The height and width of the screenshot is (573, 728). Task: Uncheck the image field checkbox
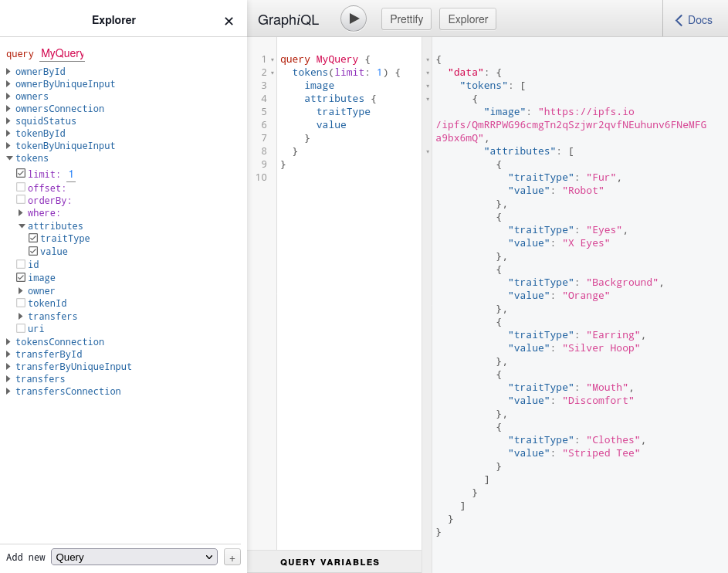[x=20, y=277]
